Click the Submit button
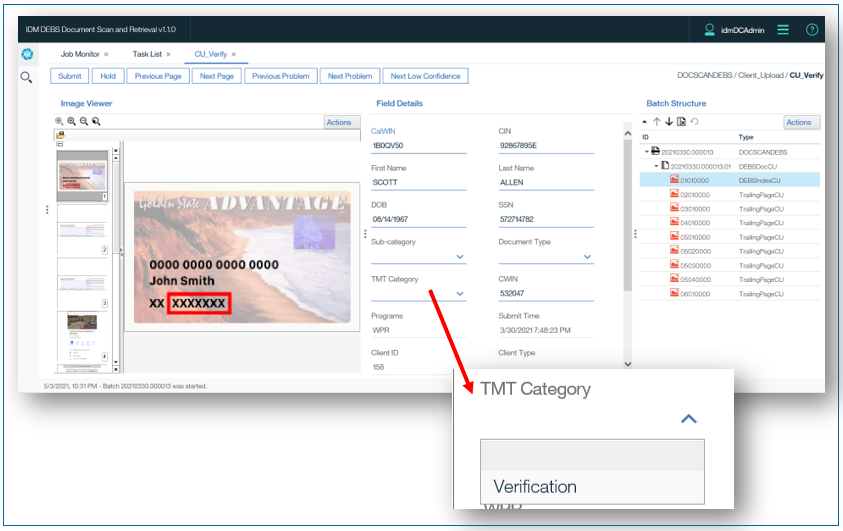Viewport: 843px width, 531px height. click(x=70, y=76)
